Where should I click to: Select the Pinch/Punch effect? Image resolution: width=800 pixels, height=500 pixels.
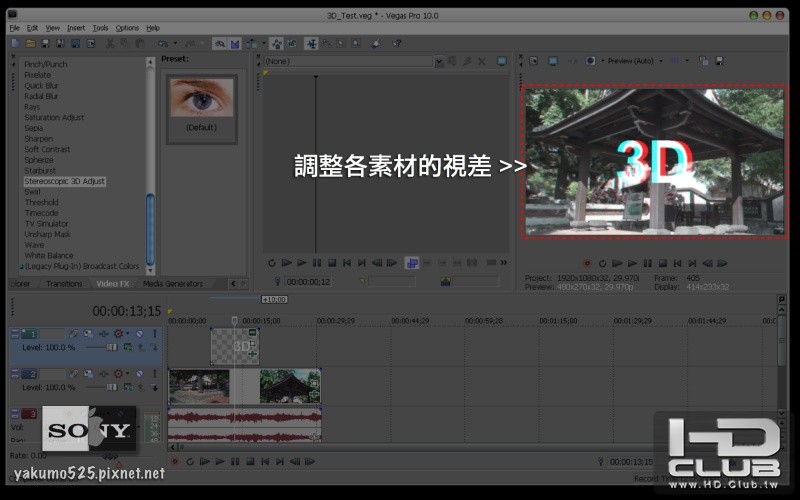46,64
